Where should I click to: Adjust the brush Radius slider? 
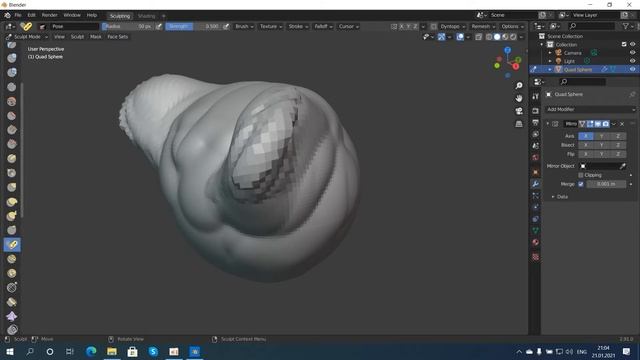coord(128,27)
